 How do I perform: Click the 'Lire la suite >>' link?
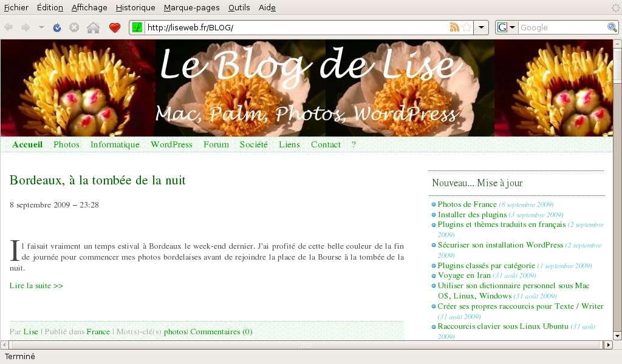(36, 285)
